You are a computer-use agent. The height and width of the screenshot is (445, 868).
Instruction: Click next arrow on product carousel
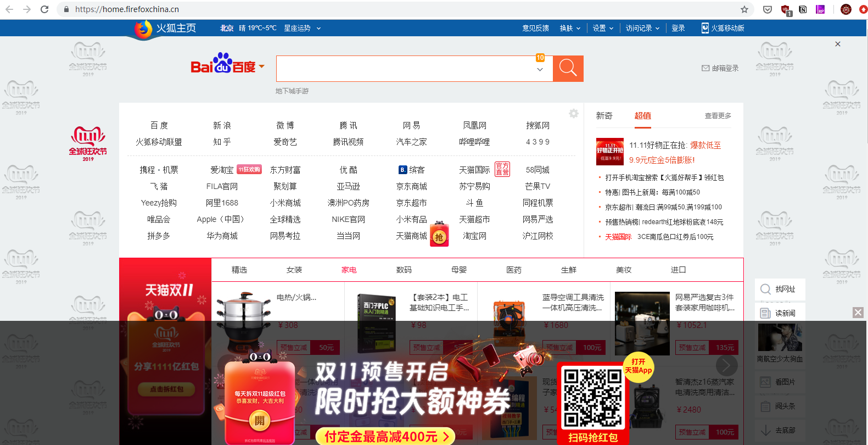pos(726,365)
